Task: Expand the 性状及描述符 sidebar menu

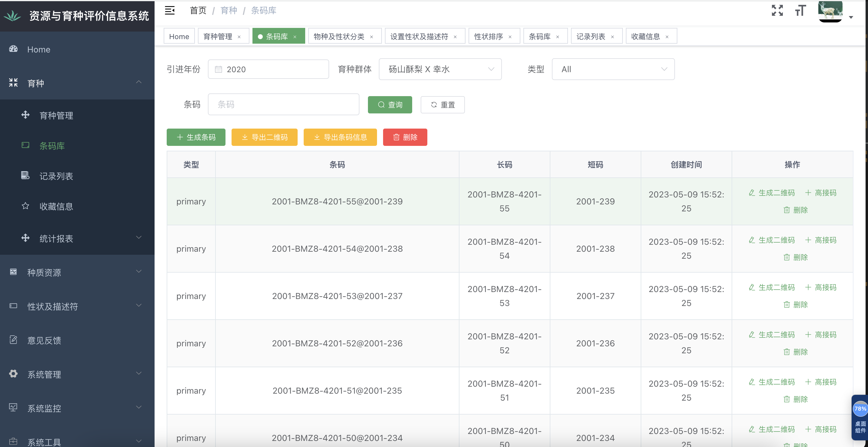Action: tap(77, 306)
